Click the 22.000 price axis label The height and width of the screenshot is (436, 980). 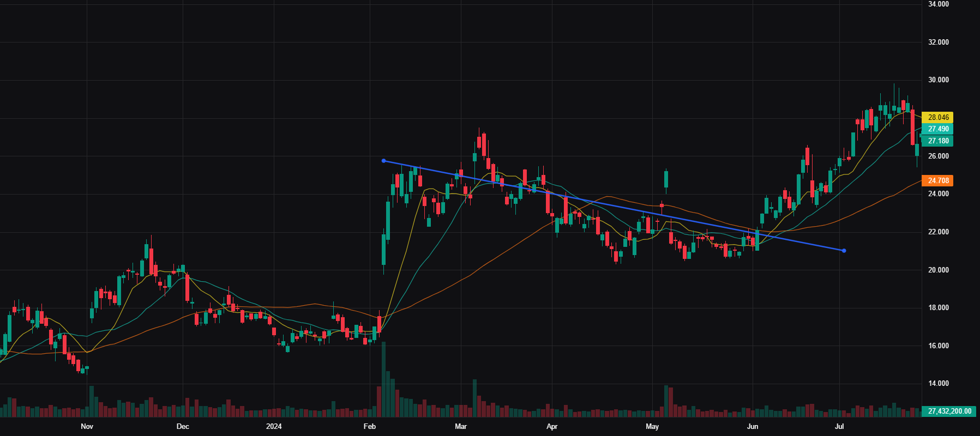click(939, 232)
